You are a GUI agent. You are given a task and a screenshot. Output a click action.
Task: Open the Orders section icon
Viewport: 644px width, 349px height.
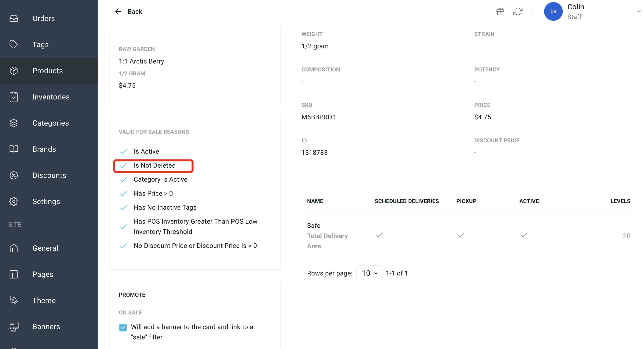coord(14,18)
